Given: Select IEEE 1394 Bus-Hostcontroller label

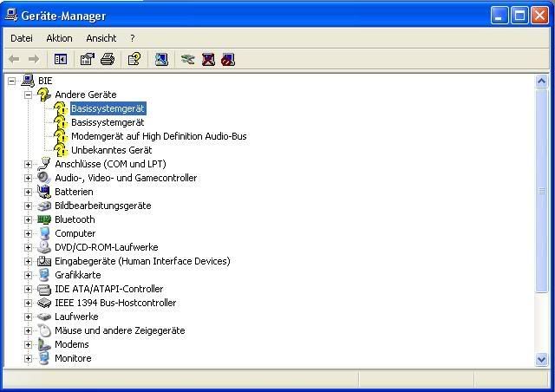Looking at the screenshot, I should click(115, 303).
